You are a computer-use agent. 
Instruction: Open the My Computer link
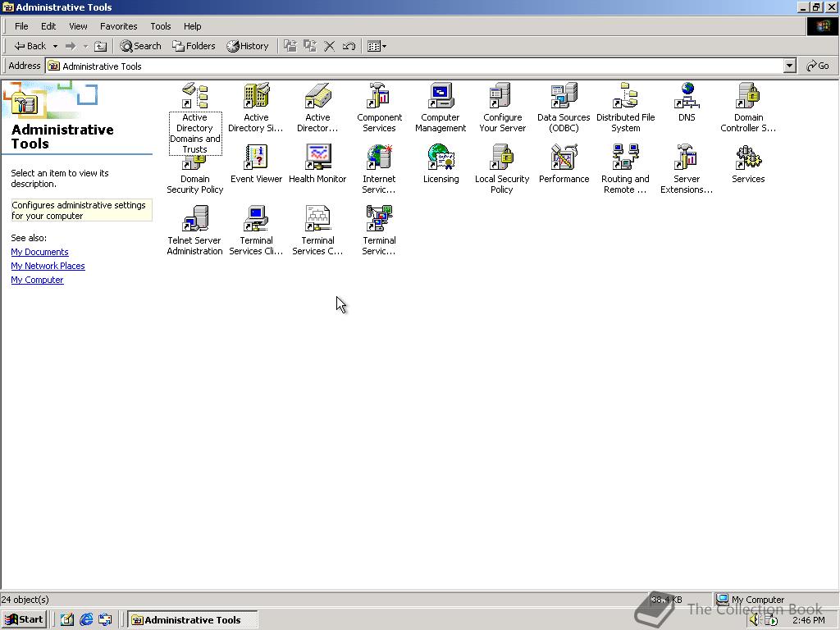[37, 280]
